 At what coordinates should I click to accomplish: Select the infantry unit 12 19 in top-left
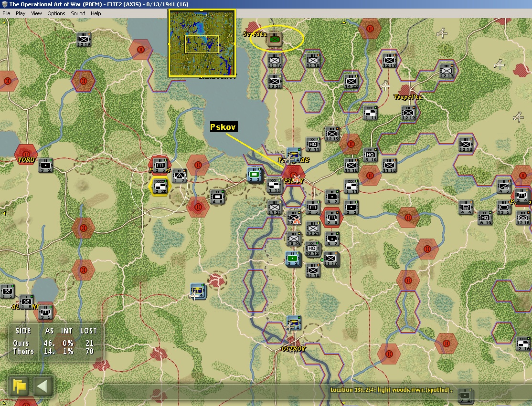84,39
